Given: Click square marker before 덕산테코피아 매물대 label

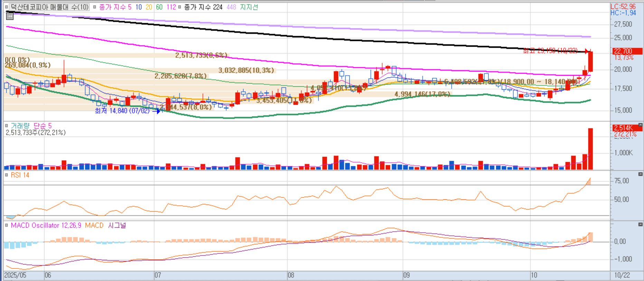Looking at the screenshot, I should tap(7, 7).
